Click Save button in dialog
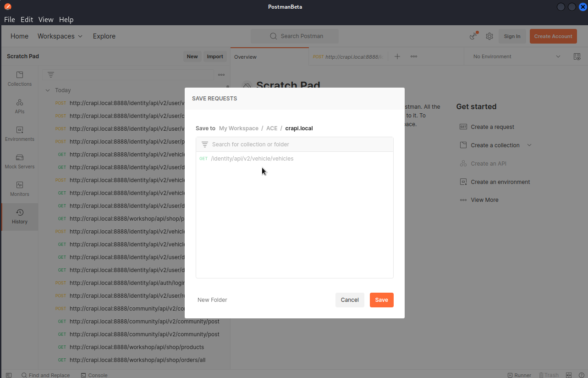The height and width of the screenshot is (378, 588). point(381,300)
